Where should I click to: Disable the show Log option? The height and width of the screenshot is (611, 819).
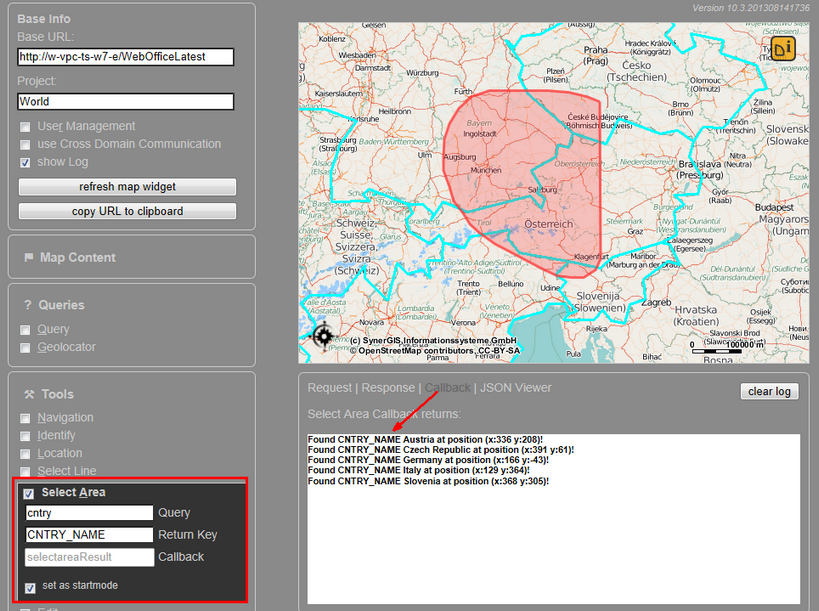(x=24, y=161)
